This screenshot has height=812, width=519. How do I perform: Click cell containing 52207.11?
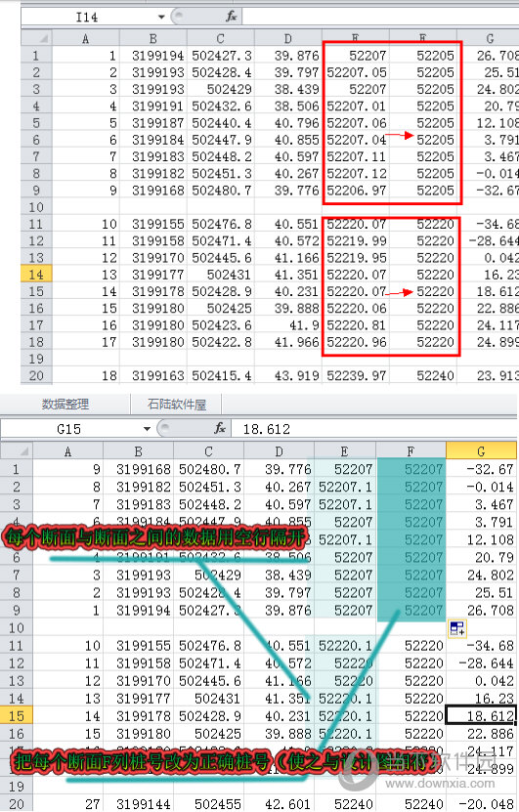[x=357, y=157]
